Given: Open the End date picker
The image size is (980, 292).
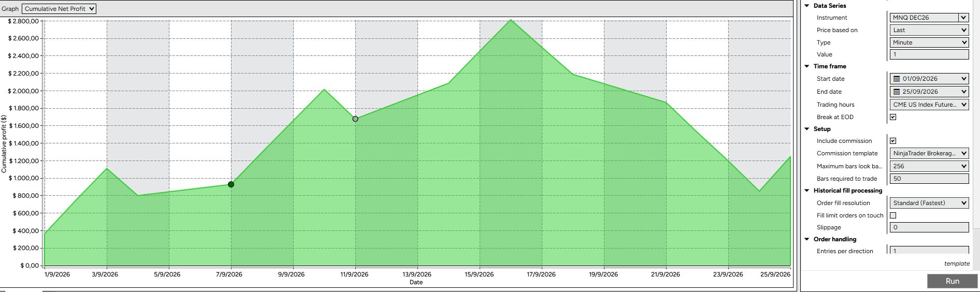Looking at the screenshot, I should (929, 92).
